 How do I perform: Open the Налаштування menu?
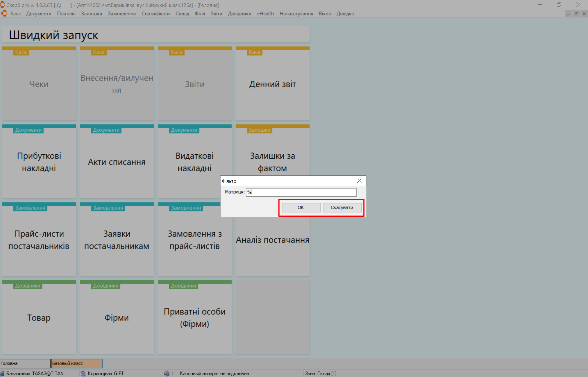296,14
